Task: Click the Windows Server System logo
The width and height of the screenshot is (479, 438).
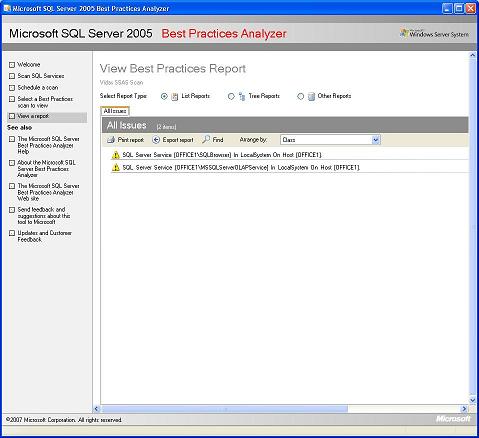Action: coord(435,34)
